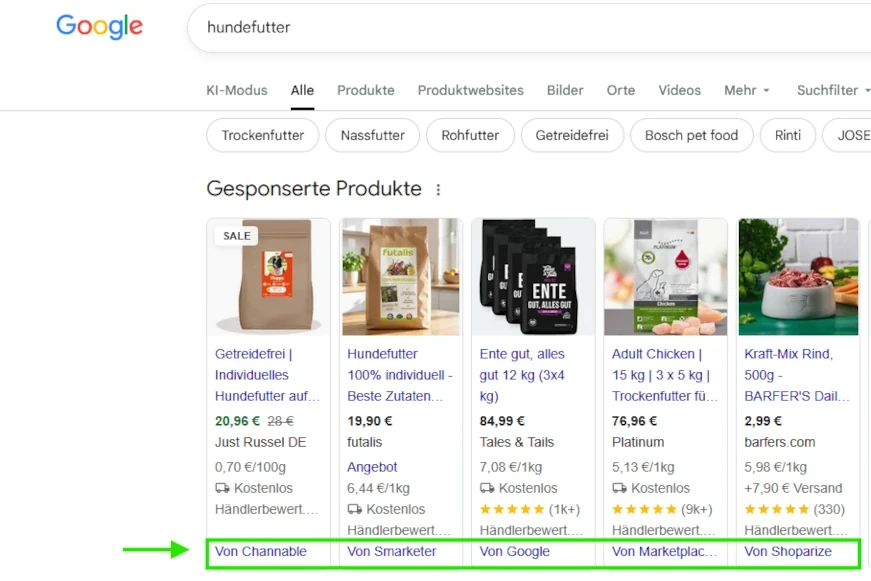Click the 2,99 € price

point(763,421)
